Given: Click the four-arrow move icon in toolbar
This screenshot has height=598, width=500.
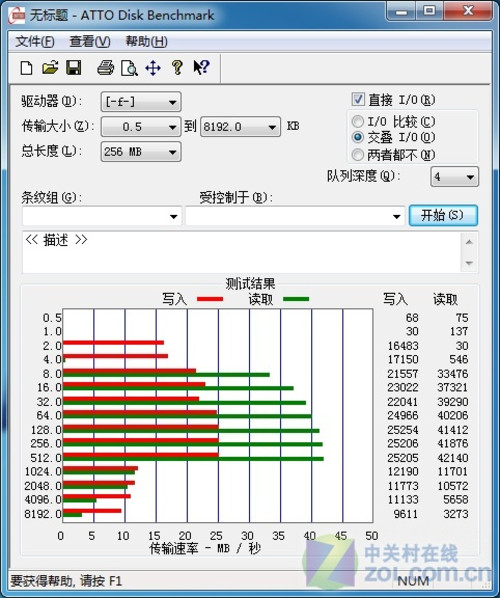Looking at the screenshot, I should 153,68.
